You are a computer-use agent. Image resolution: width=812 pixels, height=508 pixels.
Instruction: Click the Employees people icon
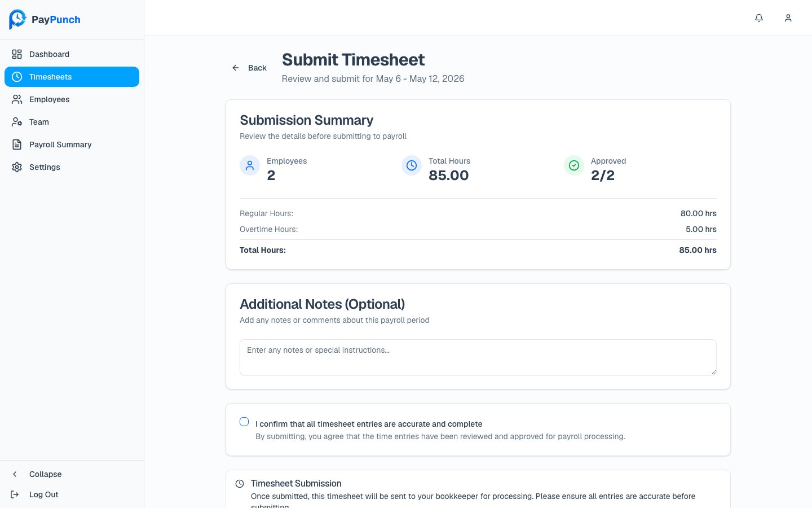17,99
